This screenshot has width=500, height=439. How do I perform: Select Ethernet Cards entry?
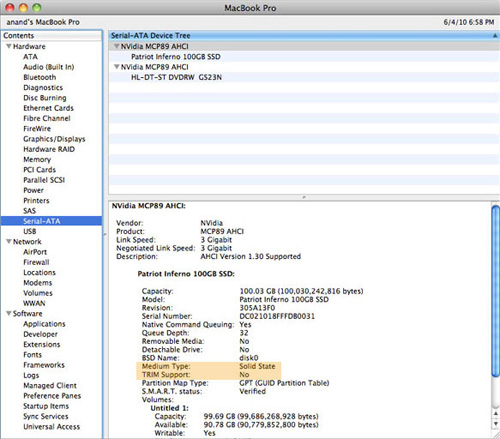point(48,108)
